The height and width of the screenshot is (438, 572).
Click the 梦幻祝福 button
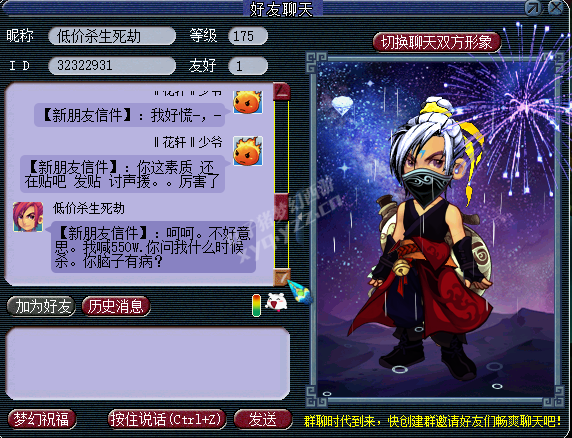[x=42, y=419]
